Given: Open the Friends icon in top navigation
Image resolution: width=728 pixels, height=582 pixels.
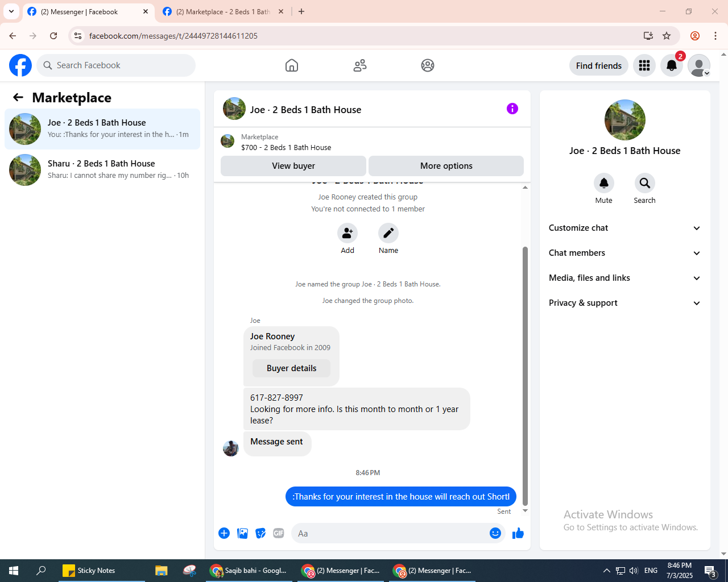Looking at the screenshot, I should 360,65.
